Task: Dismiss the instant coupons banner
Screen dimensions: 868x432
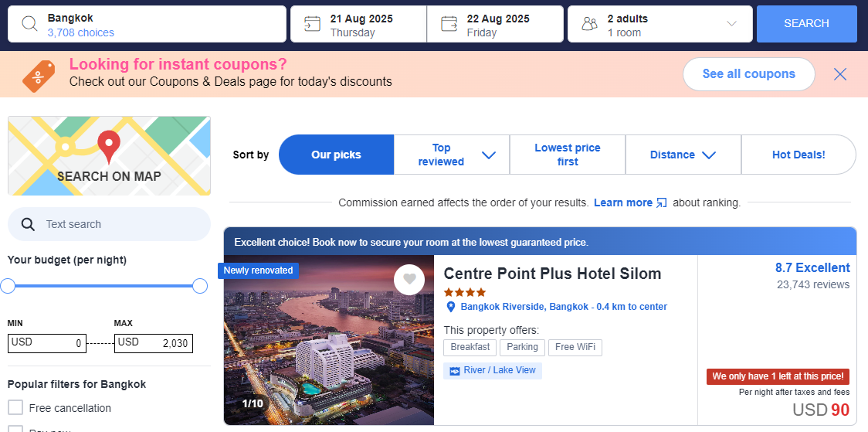Action: pos(840,74)
